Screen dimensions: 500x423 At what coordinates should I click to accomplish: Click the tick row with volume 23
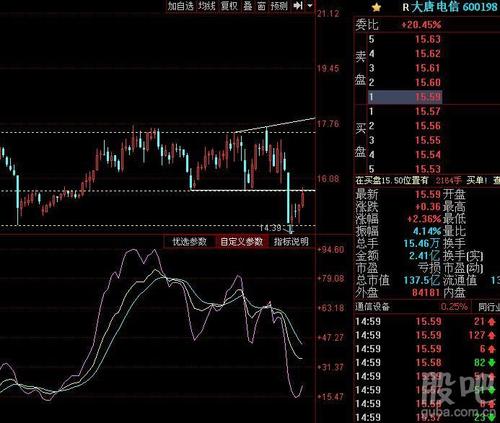coord(427,418)
